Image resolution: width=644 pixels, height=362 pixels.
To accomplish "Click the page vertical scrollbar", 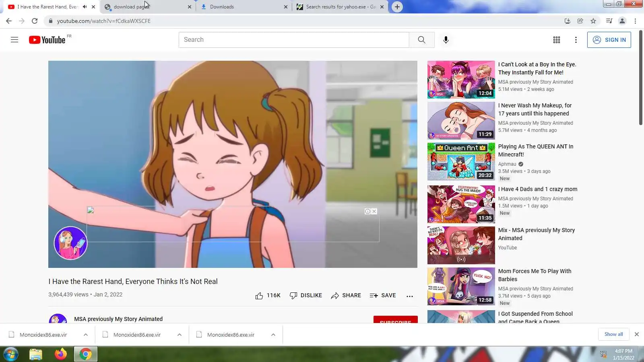I will click(641, 77).
